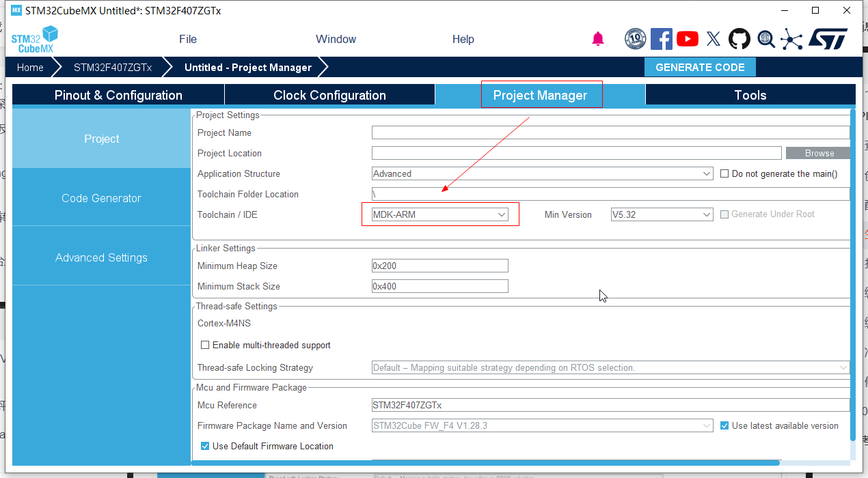This screenshot has height=478, width=868.
Task: Open the X (Twitter) icon
Action: 714,39
